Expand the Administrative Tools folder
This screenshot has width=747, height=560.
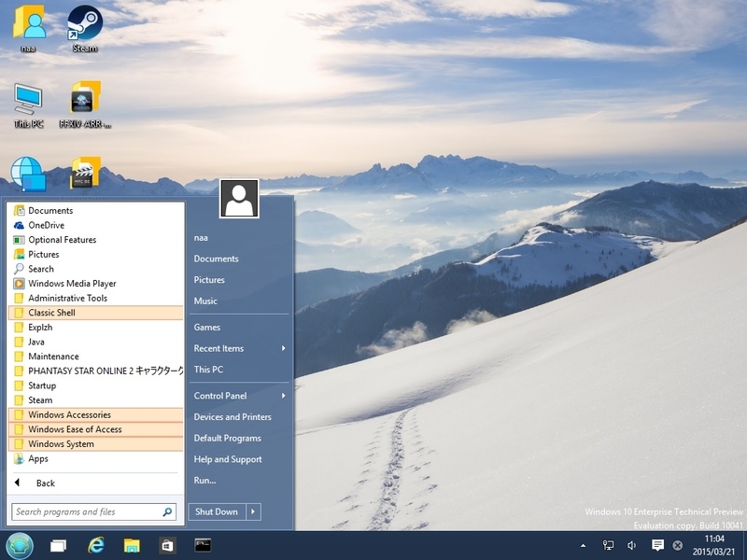(95, 298)
